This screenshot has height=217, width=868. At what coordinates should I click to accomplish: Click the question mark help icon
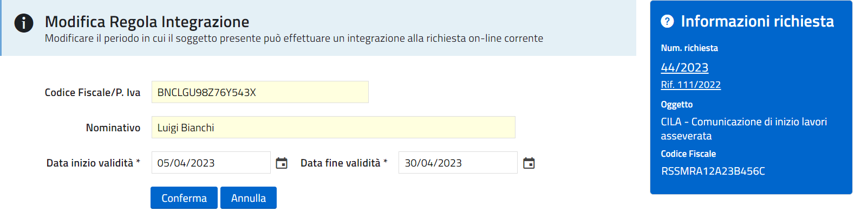point(667,21)
